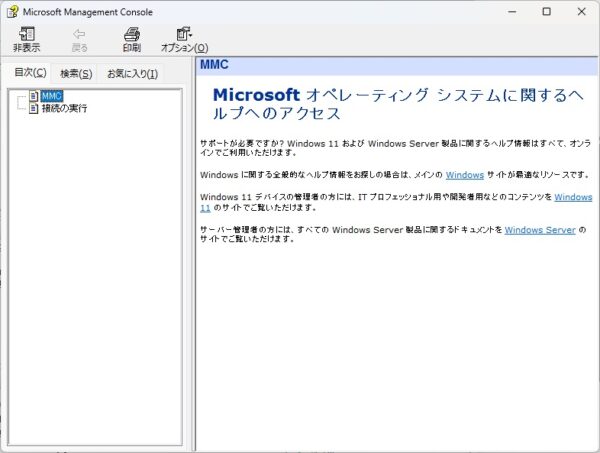Click the page icon beside MMC
The image size is (600, 453).
point(34,96)
